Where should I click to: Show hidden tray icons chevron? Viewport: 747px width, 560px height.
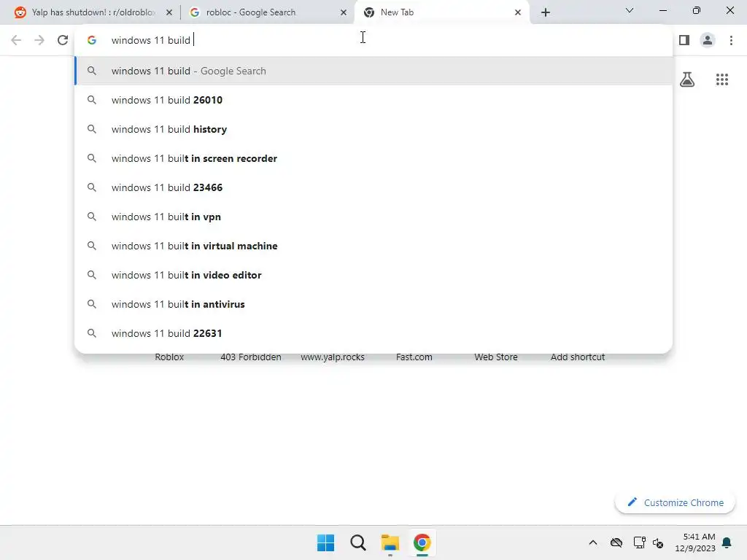tap(593, 542)
